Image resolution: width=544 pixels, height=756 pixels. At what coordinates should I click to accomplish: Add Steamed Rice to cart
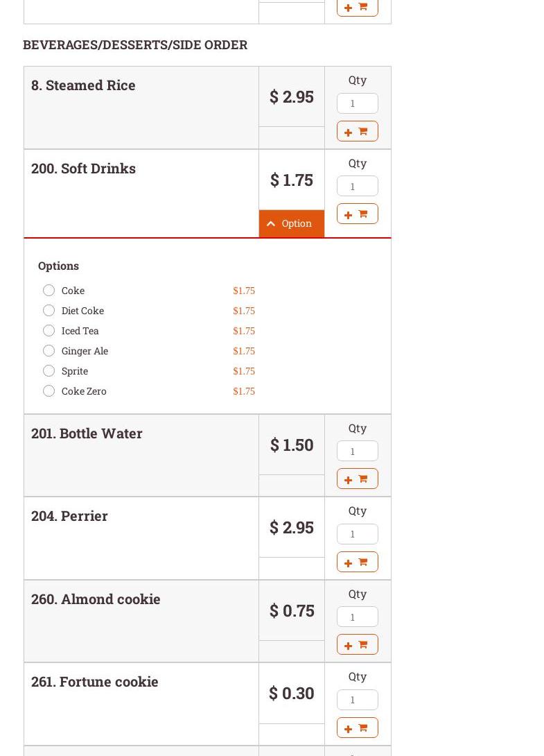point(357,131)
